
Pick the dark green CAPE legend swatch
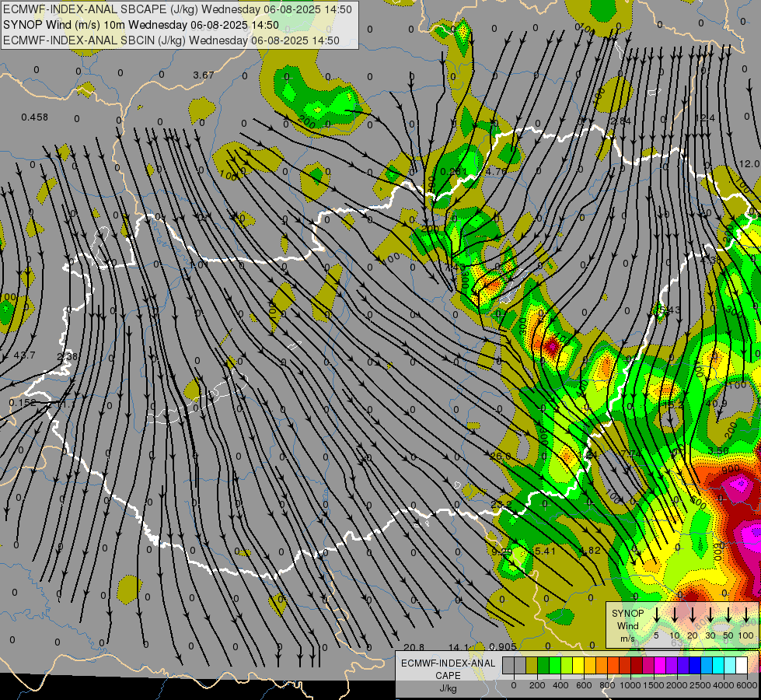pyautogui.click(x=543, y=665)
